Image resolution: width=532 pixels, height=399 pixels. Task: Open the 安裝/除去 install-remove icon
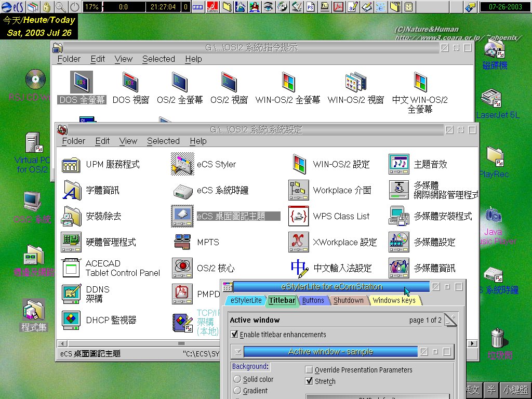coord(71,216)
